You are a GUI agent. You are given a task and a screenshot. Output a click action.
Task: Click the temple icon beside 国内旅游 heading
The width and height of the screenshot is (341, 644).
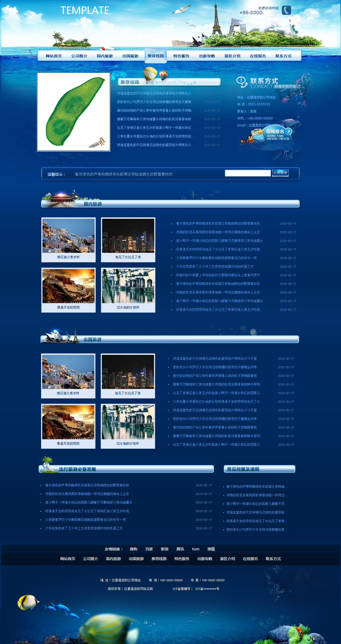coord(61,199)
